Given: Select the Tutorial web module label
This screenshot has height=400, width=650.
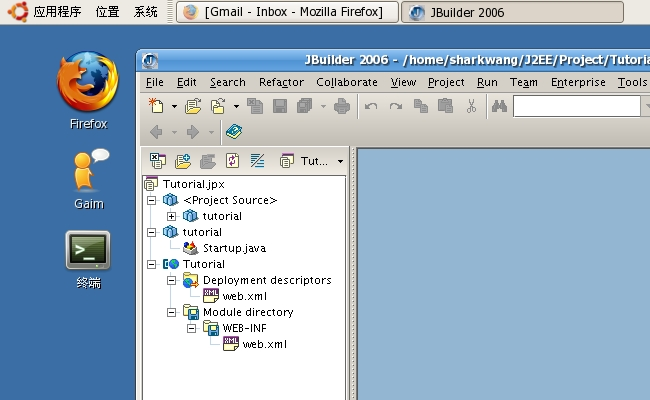Looking at the screenshot, I should (204, 264).
